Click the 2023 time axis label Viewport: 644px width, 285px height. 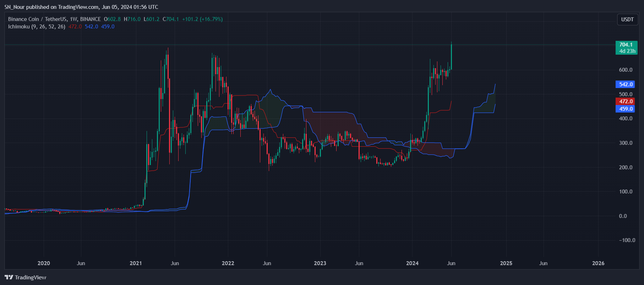(320, 263)
